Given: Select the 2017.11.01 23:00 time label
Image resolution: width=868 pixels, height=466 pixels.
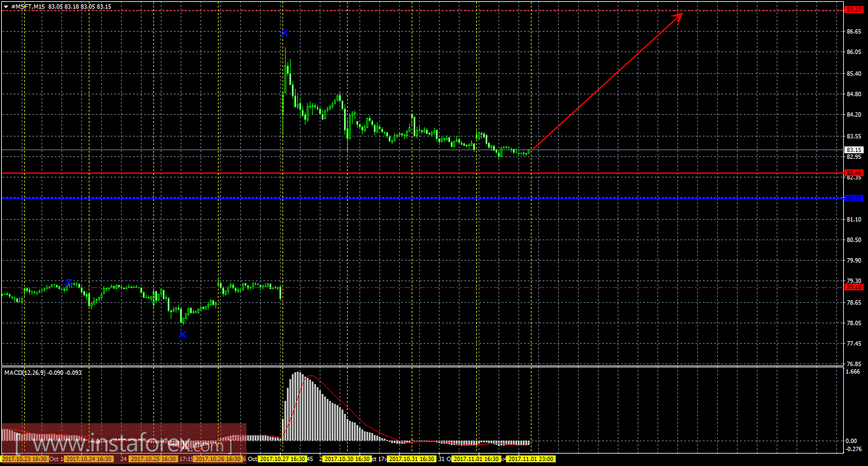Looking at the screenshot, I should (x=531, y=459).
